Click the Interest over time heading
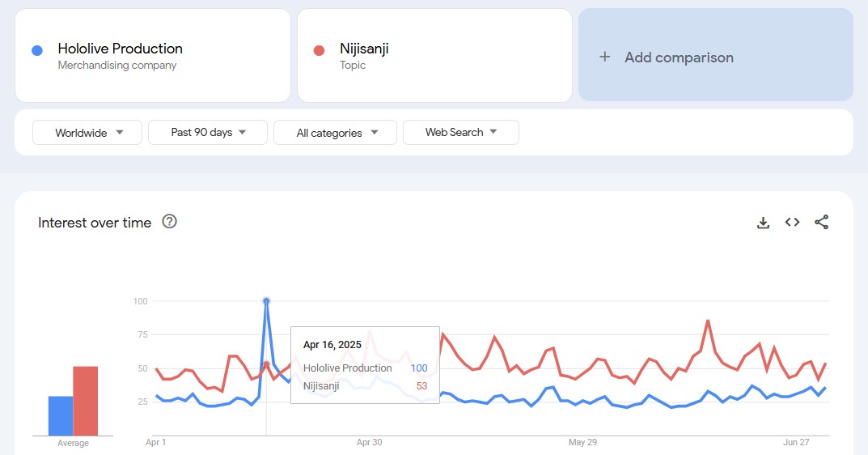The width and height of the screenshot is (868, 455). 95,223
